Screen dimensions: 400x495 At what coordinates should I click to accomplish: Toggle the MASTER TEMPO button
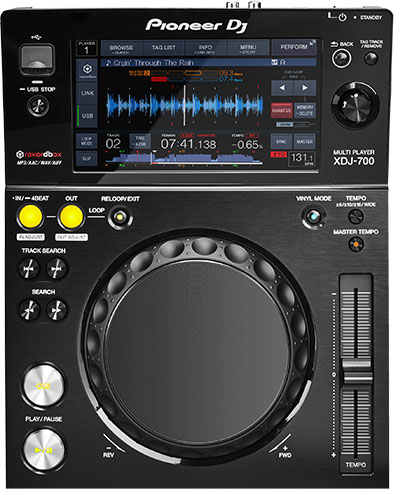356,245
